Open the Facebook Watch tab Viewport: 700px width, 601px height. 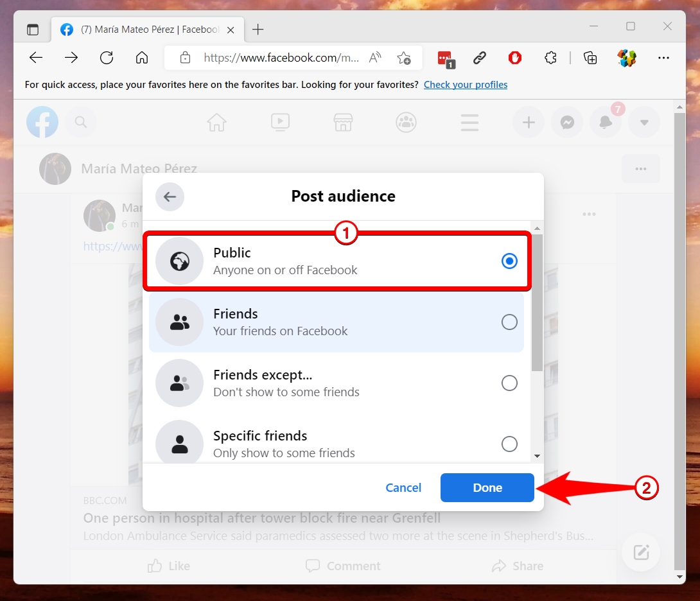click(x=281, y=122)
